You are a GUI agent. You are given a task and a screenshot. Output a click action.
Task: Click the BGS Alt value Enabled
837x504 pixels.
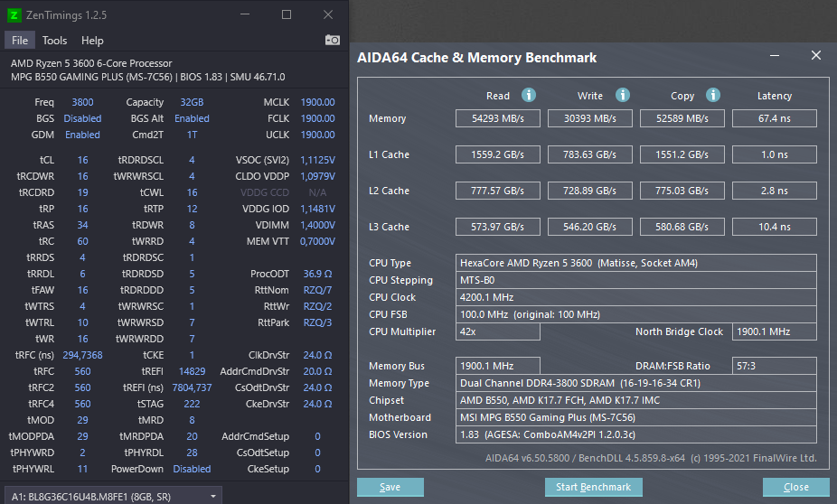click(x=192, y=118)
